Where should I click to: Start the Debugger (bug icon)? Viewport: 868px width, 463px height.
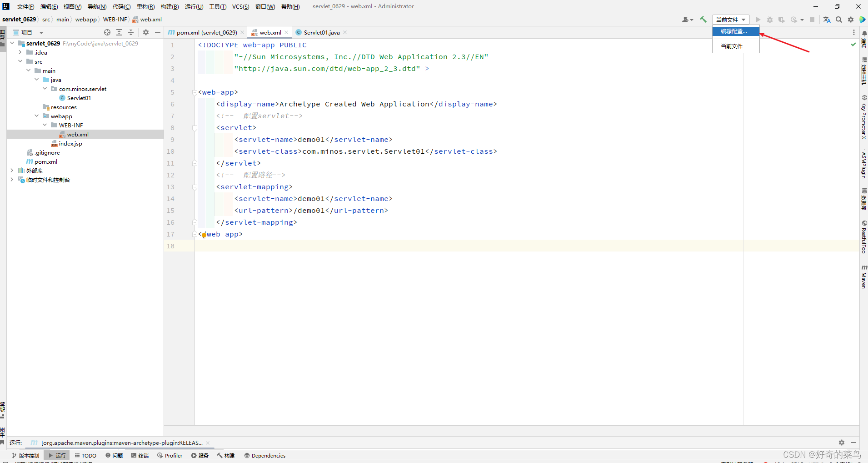pyautogui.click(x=770, y=20)
